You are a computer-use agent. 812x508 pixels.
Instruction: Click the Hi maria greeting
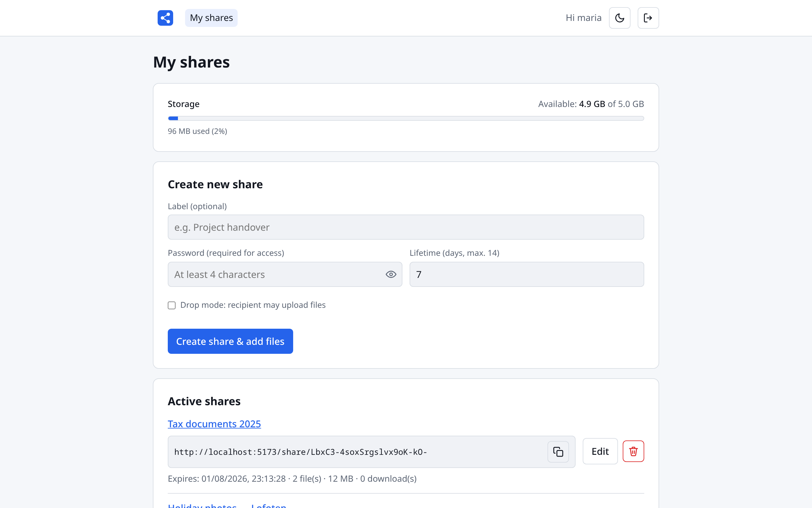(583, 18)
